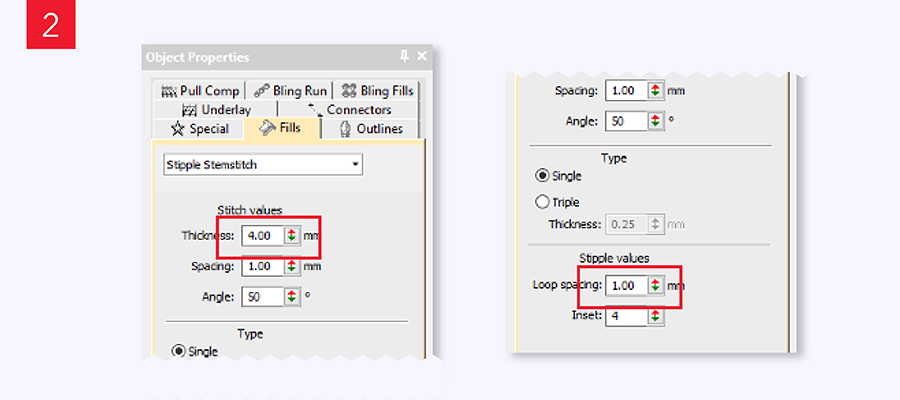
Task: Click stepper arrows beside Thickness 4.00
Action: tap(291, 235)
